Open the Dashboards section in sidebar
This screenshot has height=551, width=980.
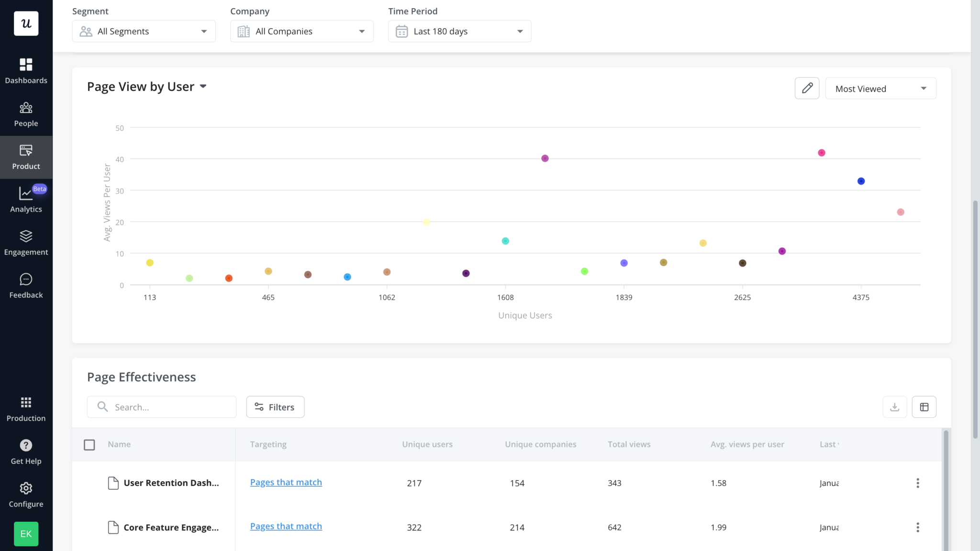coord(26,70)
